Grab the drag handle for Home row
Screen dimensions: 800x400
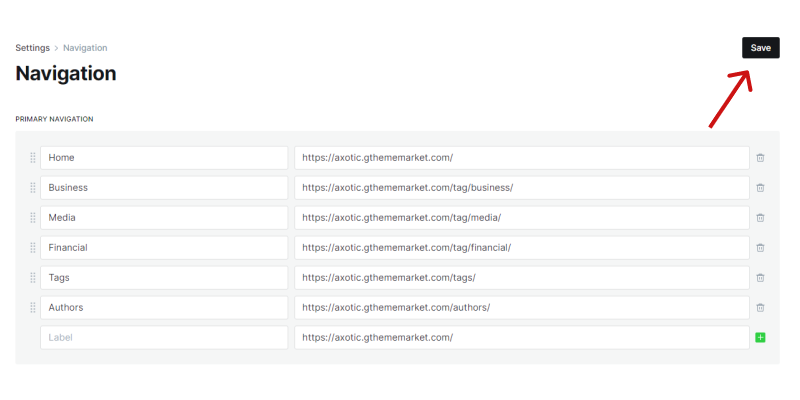click(33, 158)
